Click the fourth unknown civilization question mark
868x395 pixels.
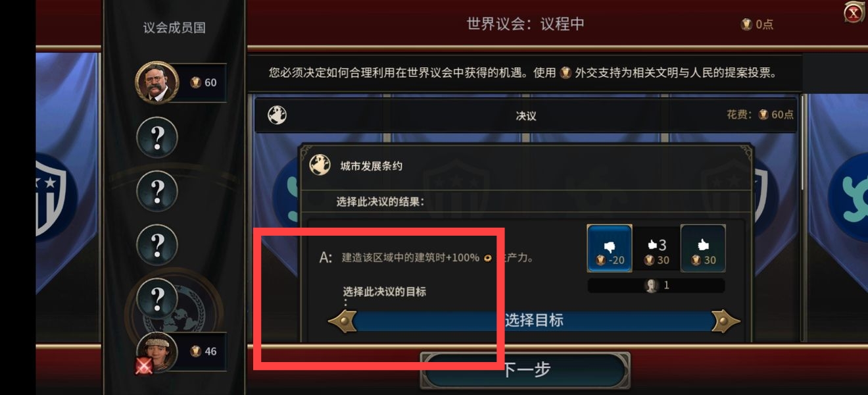pyautogui.click(x=157, y=298)
